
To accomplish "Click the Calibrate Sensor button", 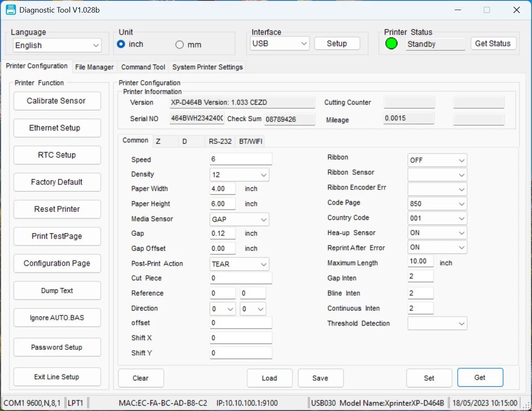I will pyautogui.click(x=57, y=101).
